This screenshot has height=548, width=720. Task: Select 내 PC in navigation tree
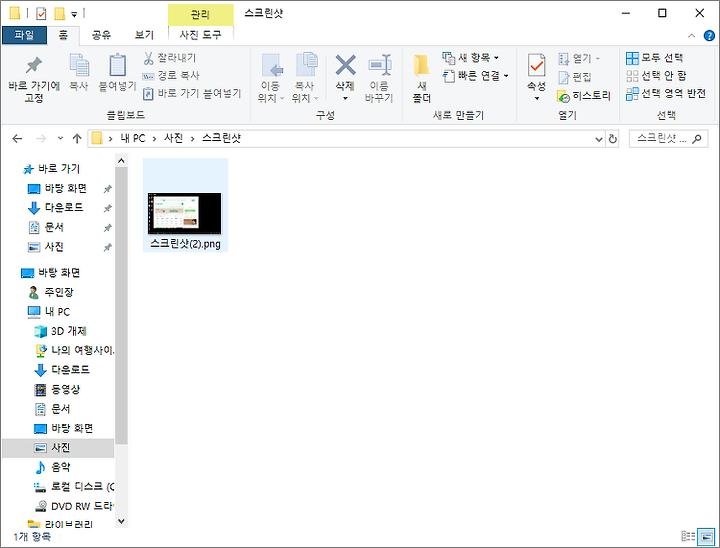coord(49,312)
